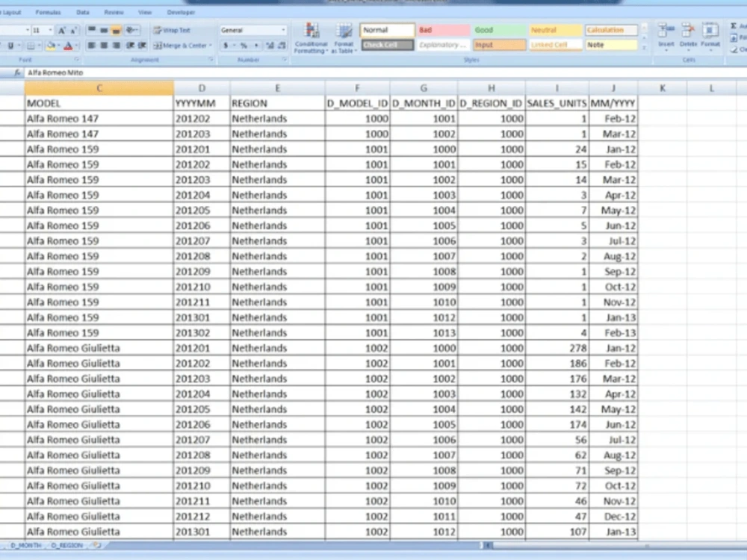This screenshot has width=747, height=560.
Task: Click the Clear eraser icon
Action: click(x=734, y=49)
